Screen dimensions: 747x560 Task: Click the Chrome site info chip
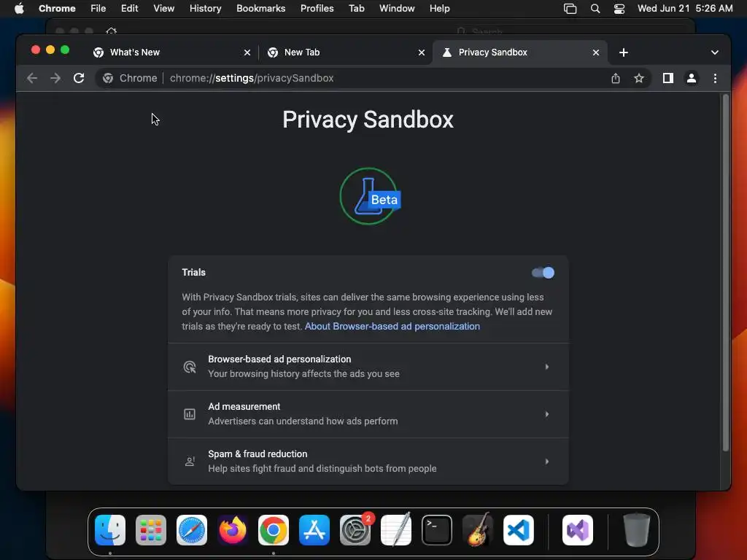[130, 78]
